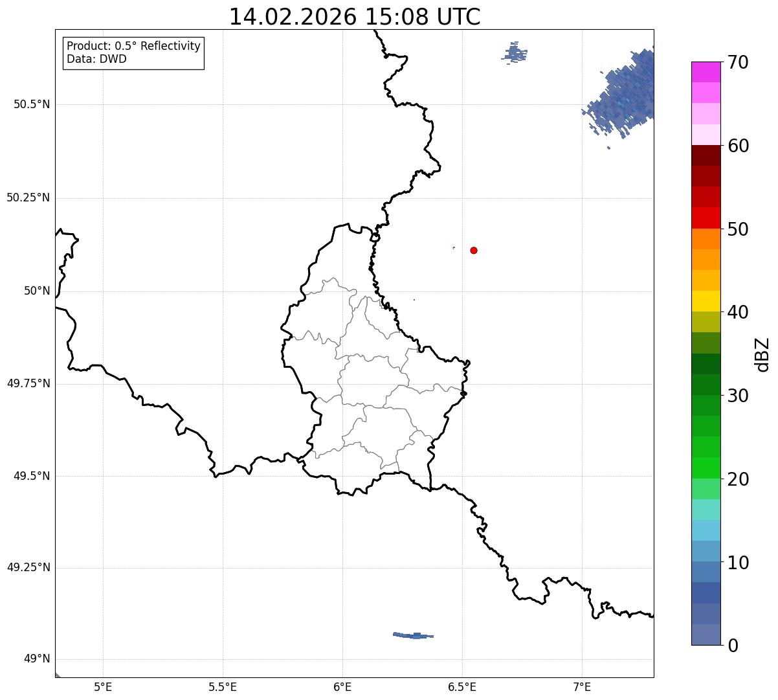
Task: Click colorbar tick label 30
Action: 738,396
